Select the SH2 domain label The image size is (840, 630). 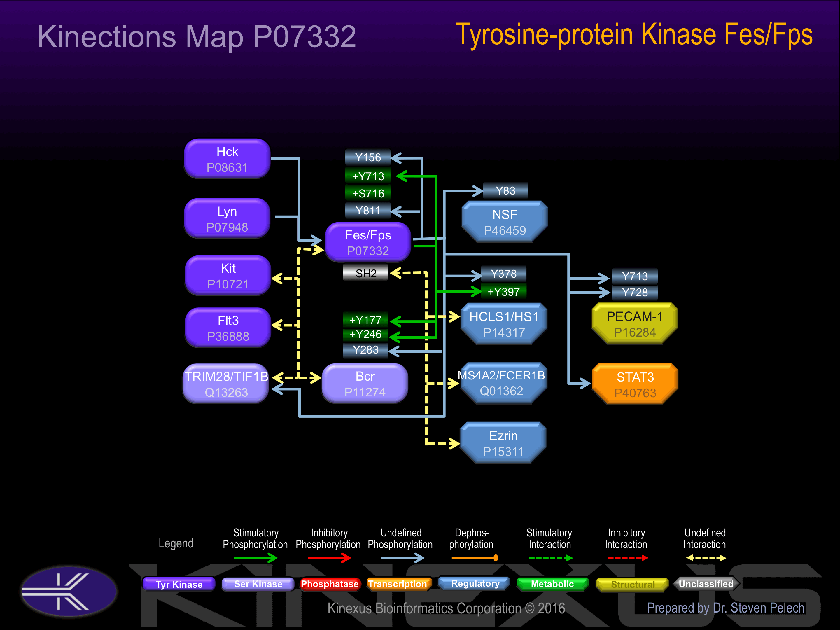(365, 273)
